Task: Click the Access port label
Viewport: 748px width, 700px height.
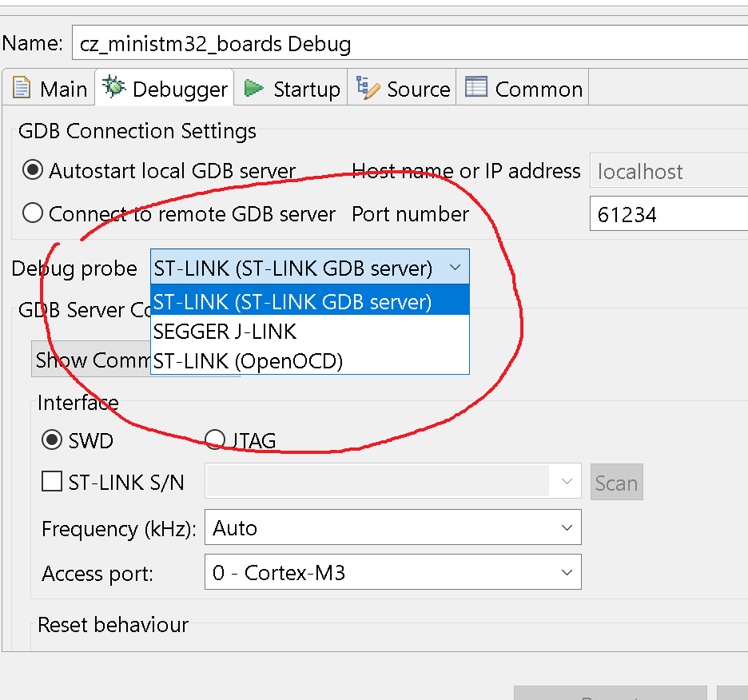Action: point(97,574)
